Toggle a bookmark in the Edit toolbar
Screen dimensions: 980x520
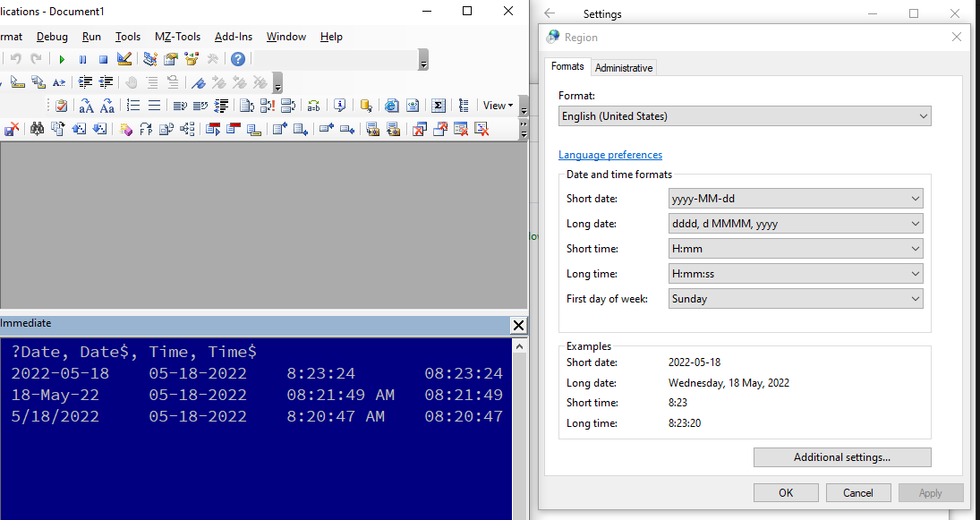click(x=199, y=81)
